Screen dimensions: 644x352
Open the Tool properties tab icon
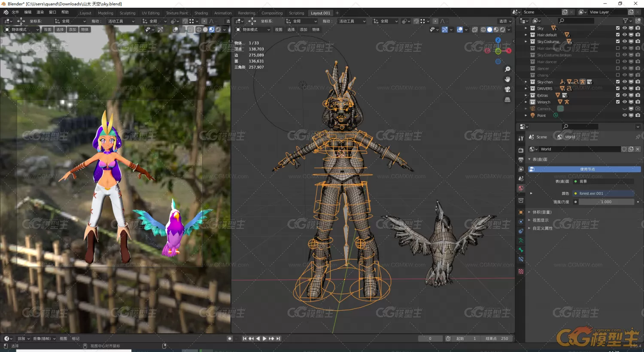521,138
